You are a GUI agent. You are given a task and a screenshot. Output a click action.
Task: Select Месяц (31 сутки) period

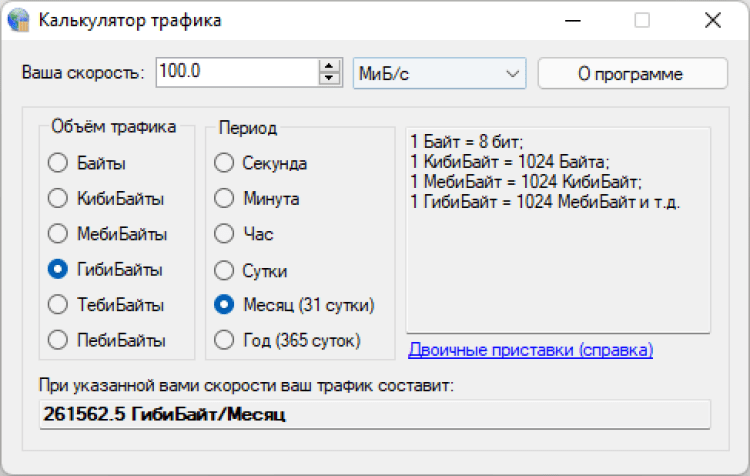tap(225, 304)
